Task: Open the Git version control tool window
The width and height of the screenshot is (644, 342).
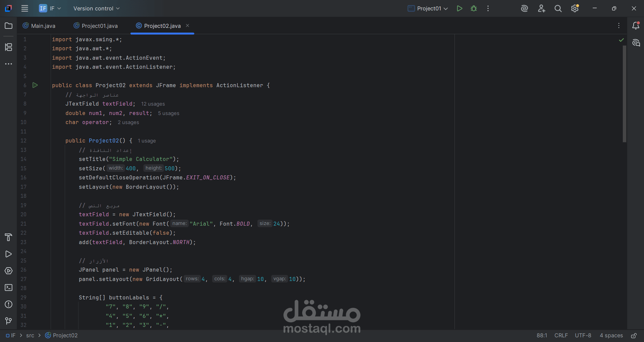Action: pos(9,321)
